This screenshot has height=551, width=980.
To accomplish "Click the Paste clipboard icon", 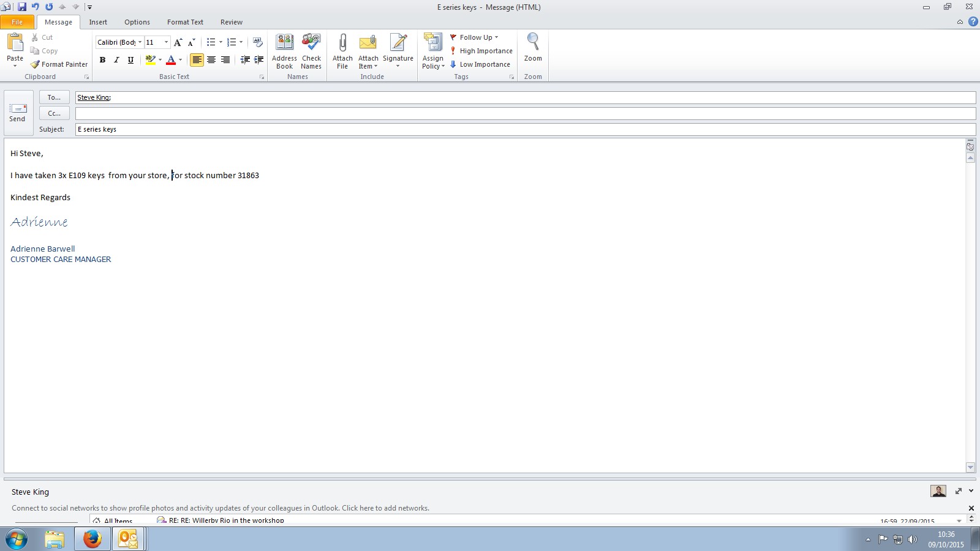I will coord(15,42).
